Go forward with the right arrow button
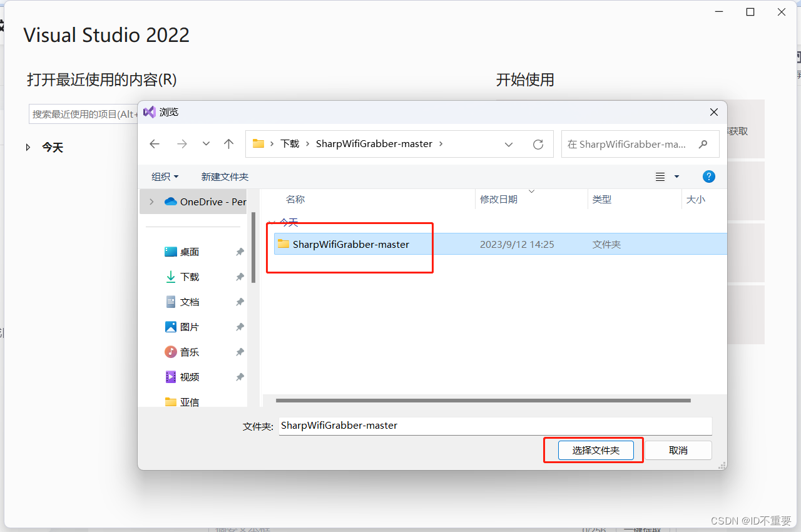This screenshot has width=801, height=532. [x=182, y=144]
